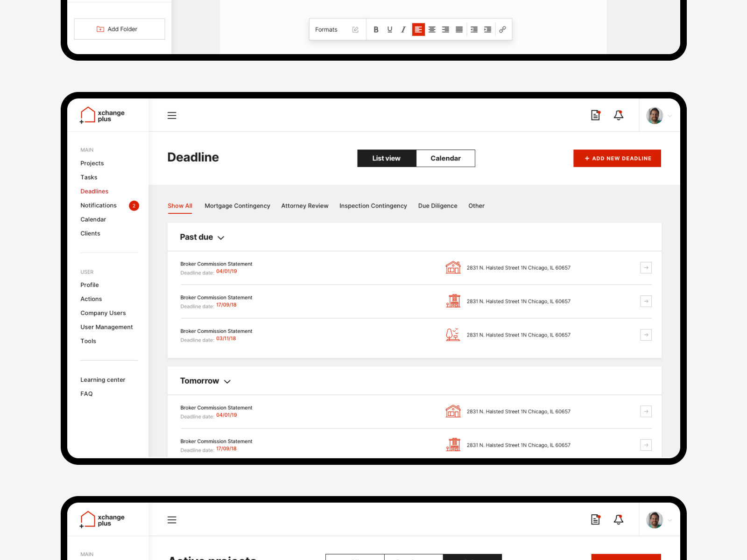Click the Add New Deadline button

(617, 158)
